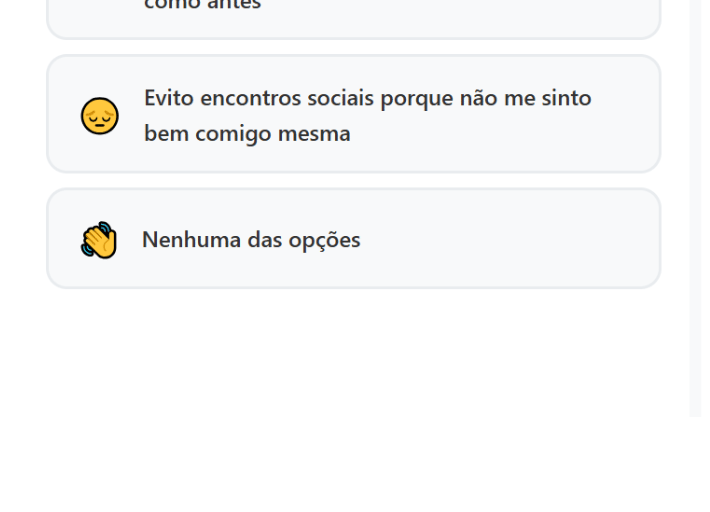Click the text "Nenhuma das opções"
This screenshot has height=512, width=710.
(251, 240)
